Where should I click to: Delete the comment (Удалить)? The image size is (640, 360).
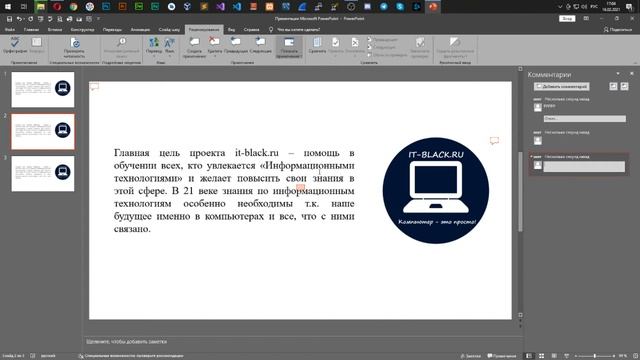click(214, 46)
